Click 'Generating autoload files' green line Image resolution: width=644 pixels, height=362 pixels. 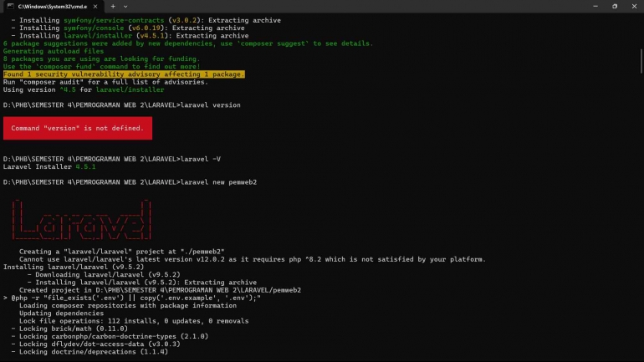point(54,51)
